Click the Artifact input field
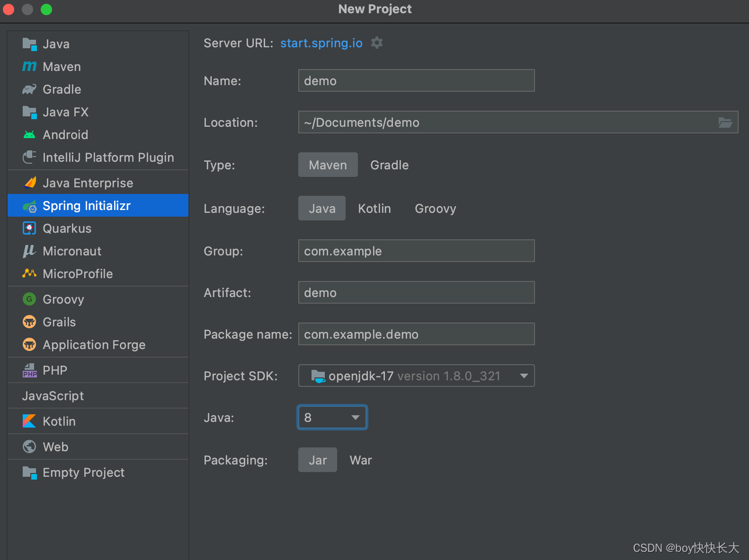The image size is (749, 560). point(417,293)
